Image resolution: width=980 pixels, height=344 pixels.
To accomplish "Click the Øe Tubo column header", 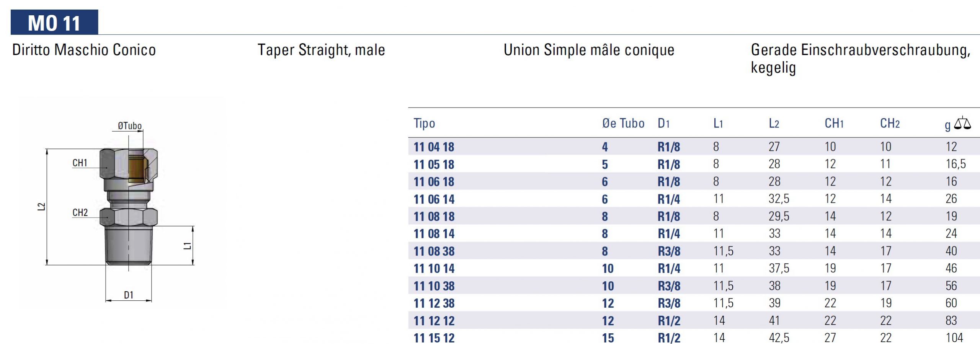I will coord(623,123).
